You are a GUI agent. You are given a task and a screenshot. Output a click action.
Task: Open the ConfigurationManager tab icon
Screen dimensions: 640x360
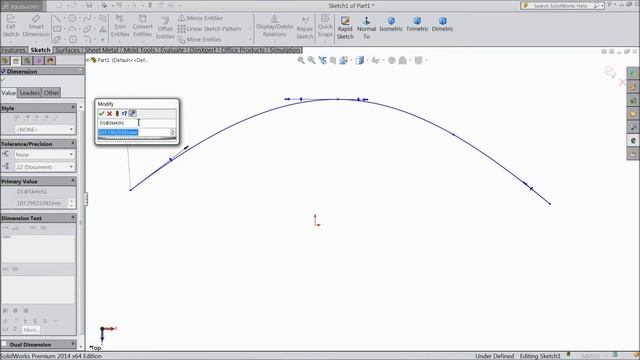(27, 61)
